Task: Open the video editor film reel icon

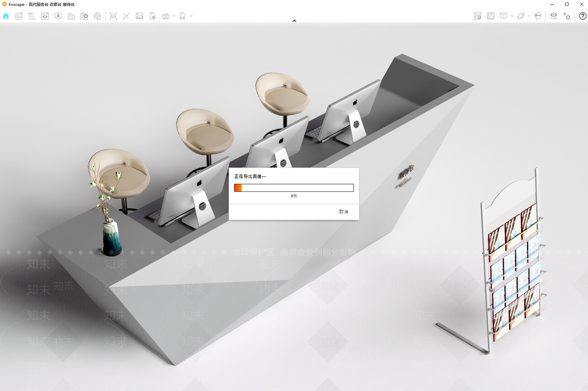Action: (97, 16)
